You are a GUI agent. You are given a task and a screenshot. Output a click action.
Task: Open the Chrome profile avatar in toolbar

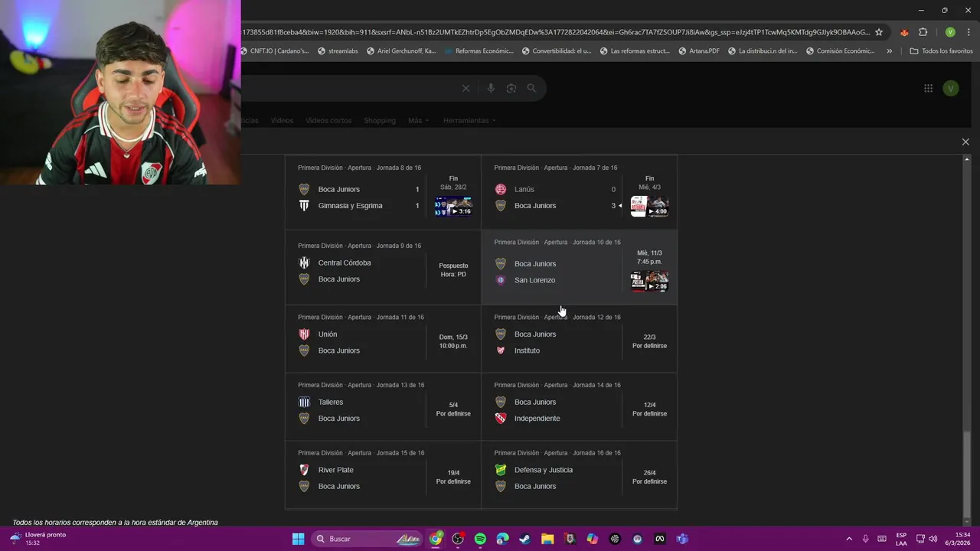(x=950, y=32)
